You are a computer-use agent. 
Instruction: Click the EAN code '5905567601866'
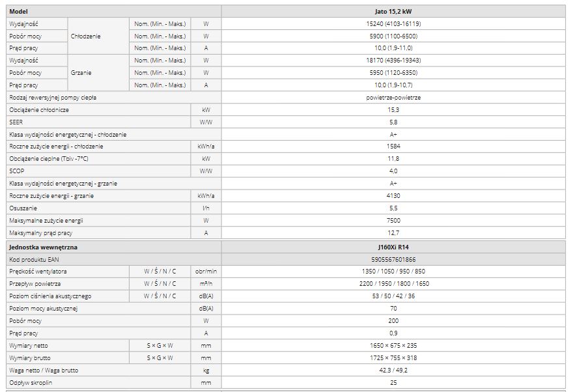[393, 260]
